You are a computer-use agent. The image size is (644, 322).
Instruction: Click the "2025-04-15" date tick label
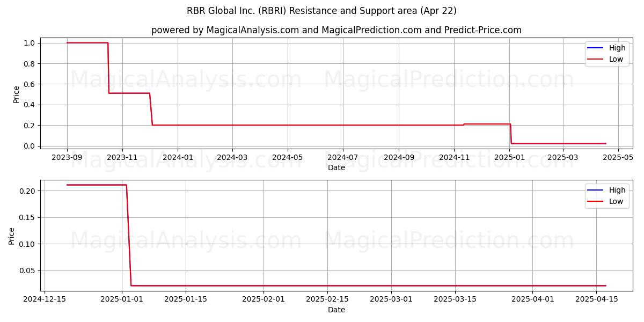596,299
